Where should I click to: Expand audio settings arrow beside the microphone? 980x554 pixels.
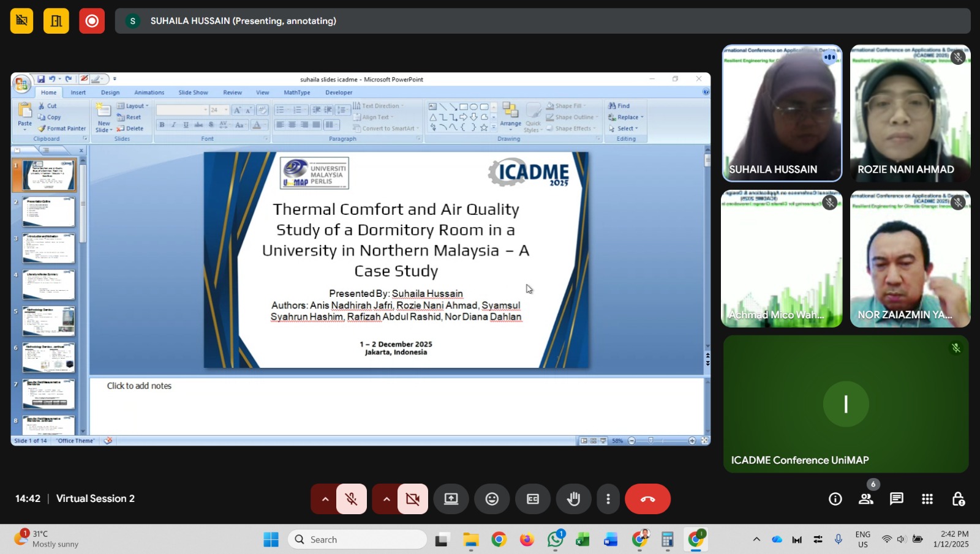[x=325, y=499]
